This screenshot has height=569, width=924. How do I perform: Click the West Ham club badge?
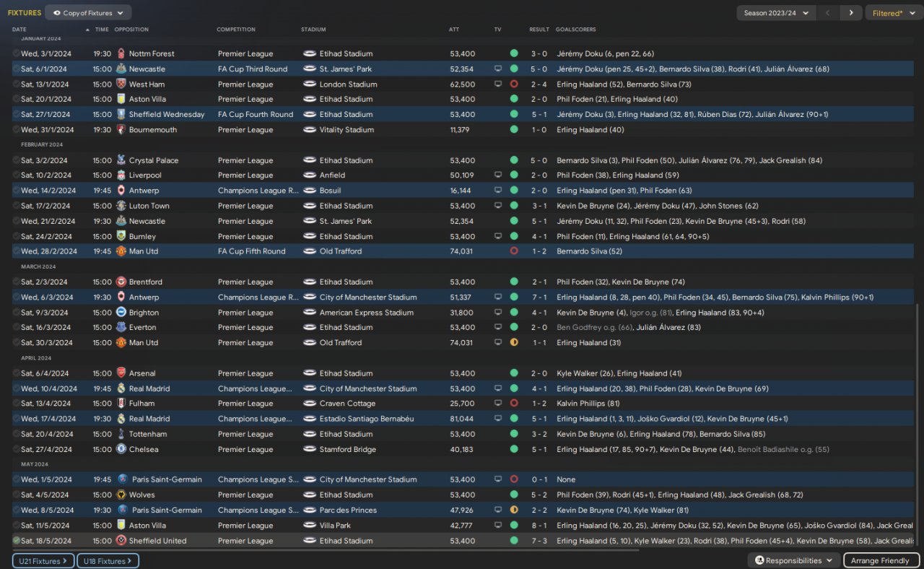click(x=121, y=84)
